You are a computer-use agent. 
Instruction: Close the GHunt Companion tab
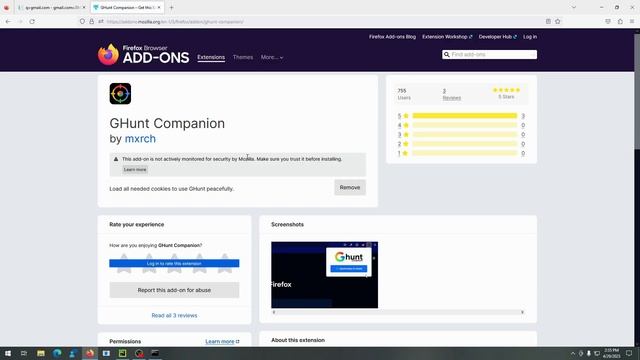pos(159,7)
